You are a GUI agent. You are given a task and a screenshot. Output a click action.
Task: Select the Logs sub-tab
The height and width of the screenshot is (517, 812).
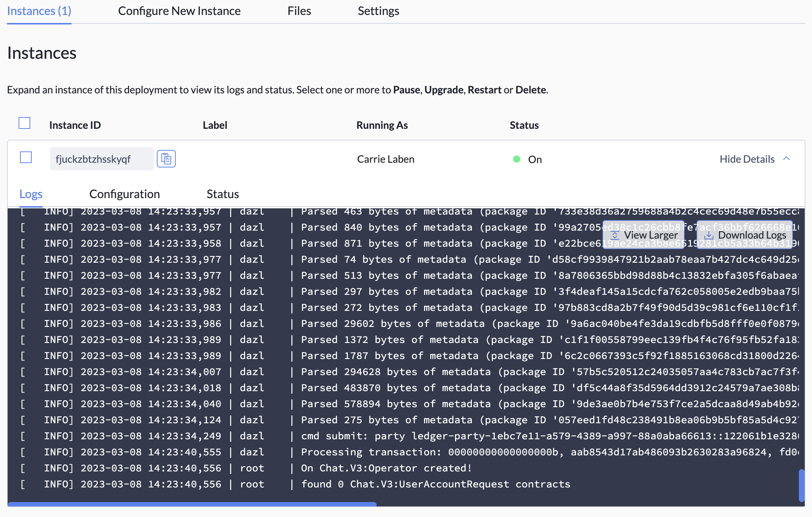pos(31,194)
